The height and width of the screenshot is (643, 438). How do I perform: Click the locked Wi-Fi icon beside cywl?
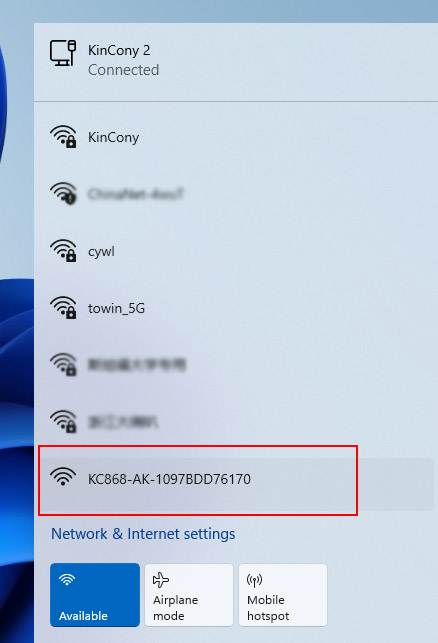(x=63, y=251)
